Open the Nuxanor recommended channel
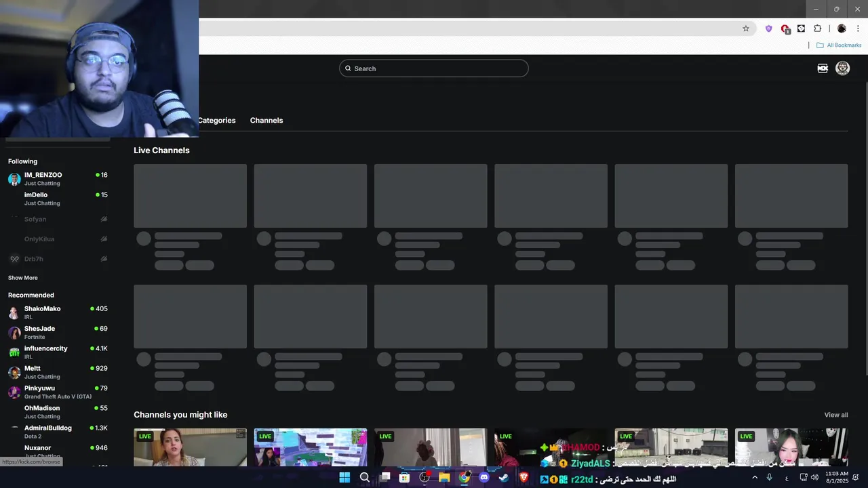This screenshot has height=488, width=868. point(58,451)
